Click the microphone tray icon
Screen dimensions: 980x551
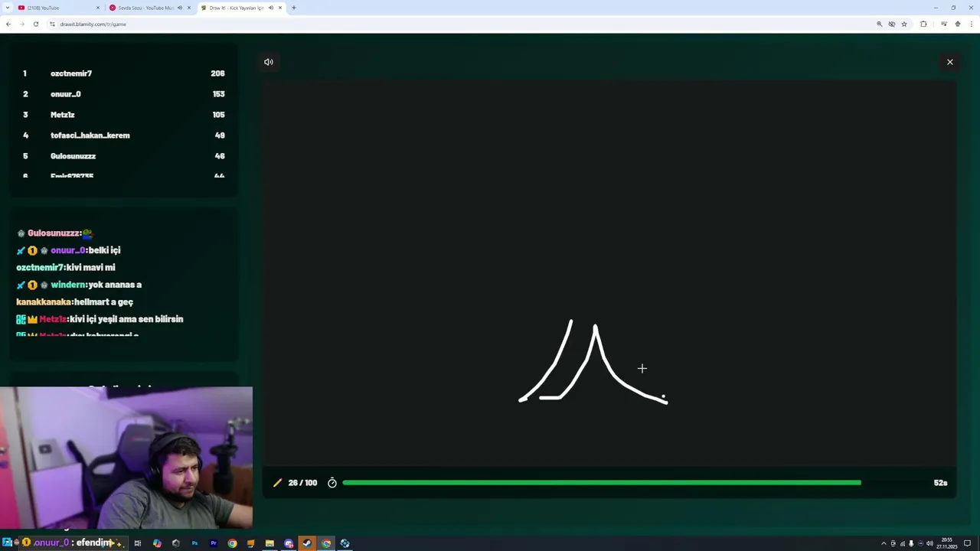[911, 543]
